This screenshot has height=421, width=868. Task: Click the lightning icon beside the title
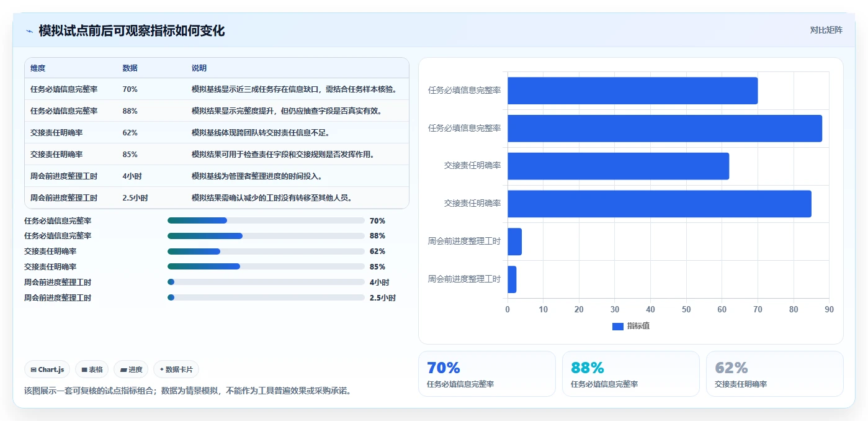[29, 31]
